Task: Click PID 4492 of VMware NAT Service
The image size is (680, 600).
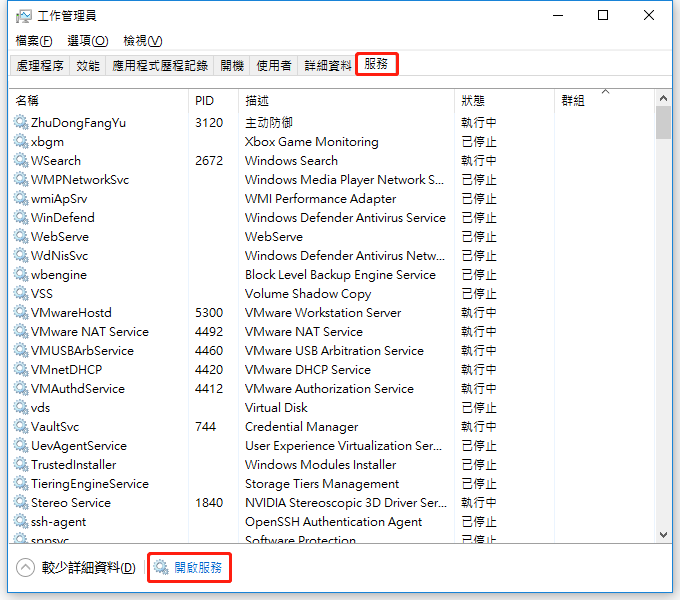Action: click(209, 332)
